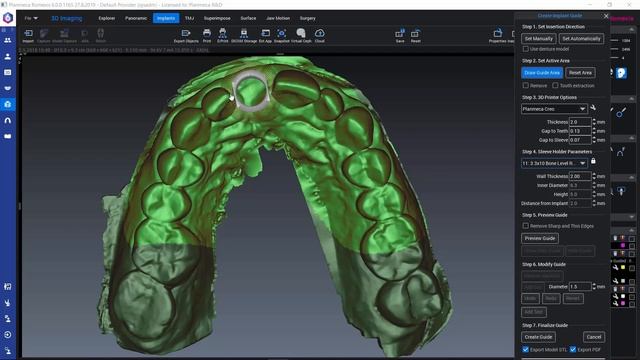
Task: Check the Tooth extraction checkbox
Action: (x=555, y=86)
